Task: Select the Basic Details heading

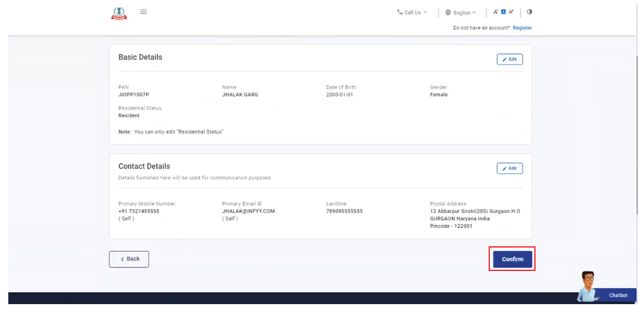Action: pyautogui.click(x=140, y=57)
